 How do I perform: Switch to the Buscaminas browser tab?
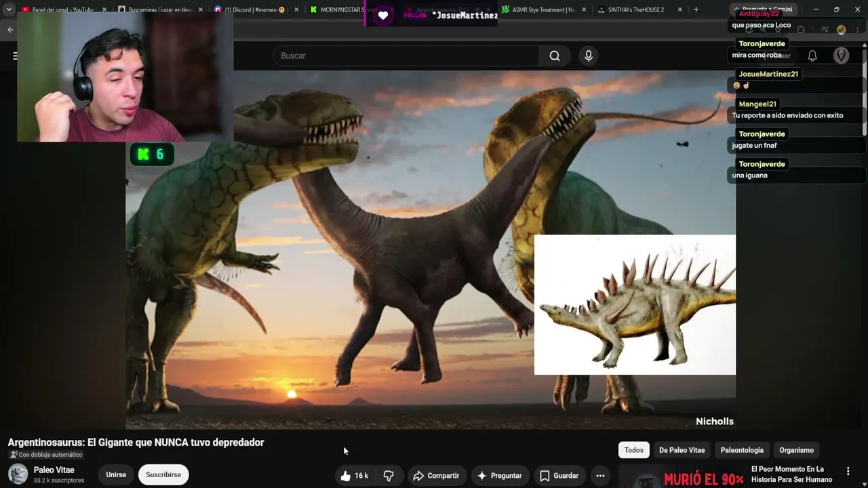point(159,9)
